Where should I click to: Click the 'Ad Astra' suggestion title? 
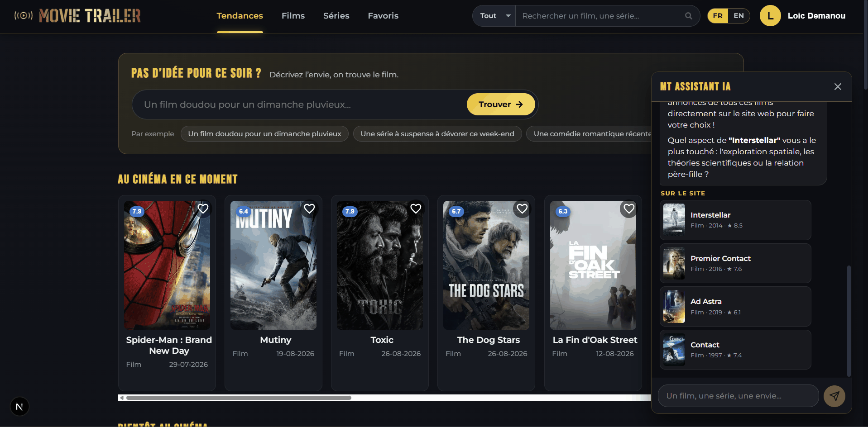[x=706, y=301]
